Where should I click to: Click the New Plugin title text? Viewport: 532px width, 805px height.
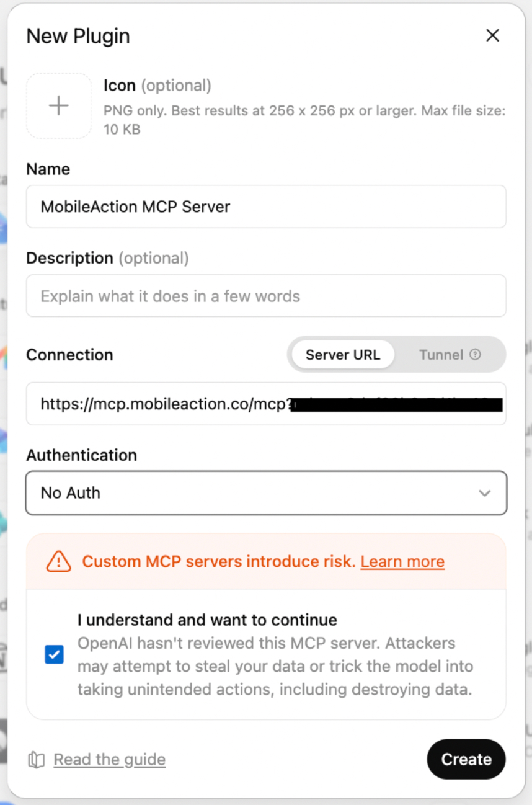[78, 36]
